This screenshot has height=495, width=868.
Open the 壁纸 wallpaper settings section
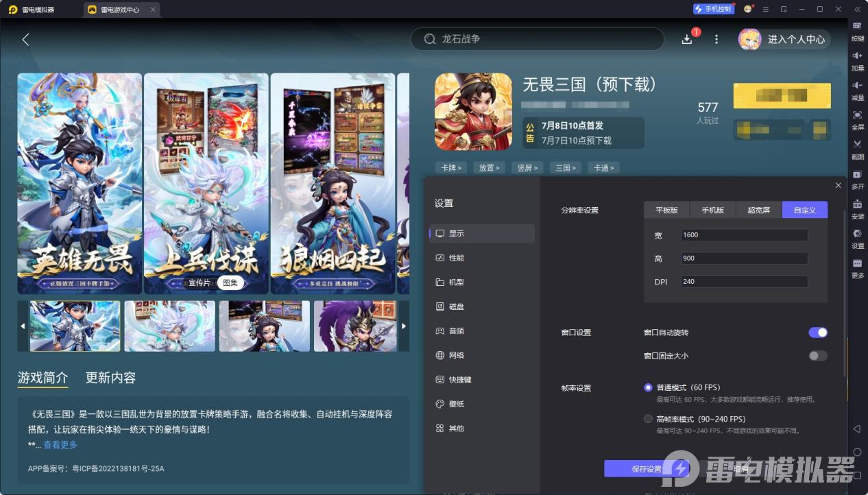pos(482,404)
